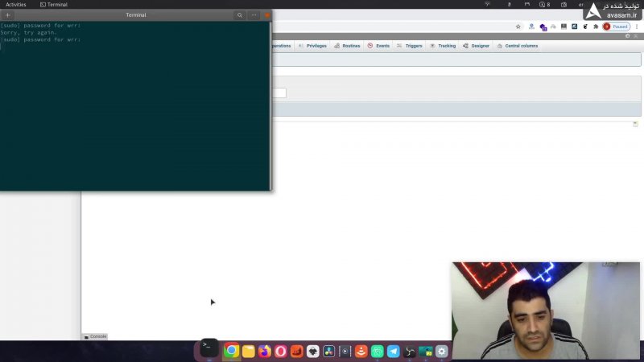
Task: Open the Chrome extensions puzzle icon
Action: (596, 27)
